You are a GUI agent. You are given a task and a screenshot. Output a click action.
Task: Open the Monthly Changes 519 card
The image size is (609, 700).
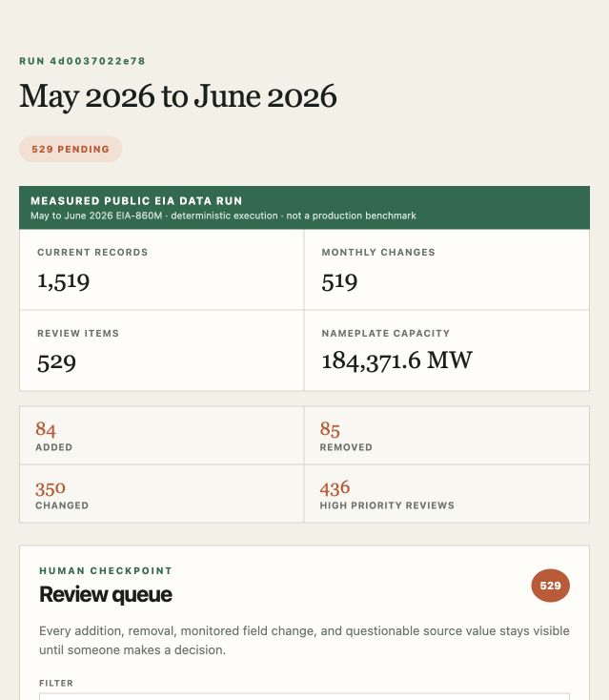point(447,270)
